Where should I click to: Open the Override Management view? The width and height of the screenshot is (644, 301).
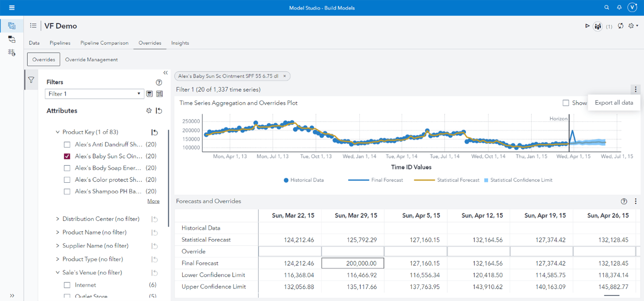tap(91, 59)
